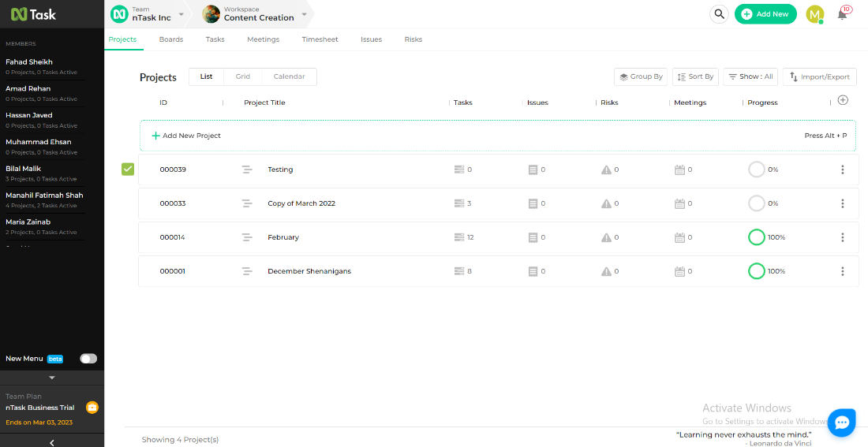
Task: Click the search magnifier icon
Action: click(x=719, y=14)
